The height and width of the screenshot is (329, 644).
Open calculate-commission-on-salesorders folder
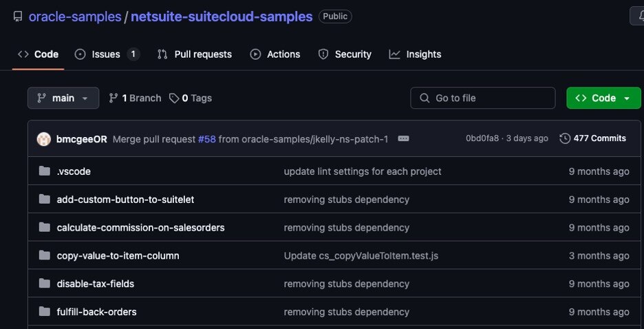(x=140, y=228)
